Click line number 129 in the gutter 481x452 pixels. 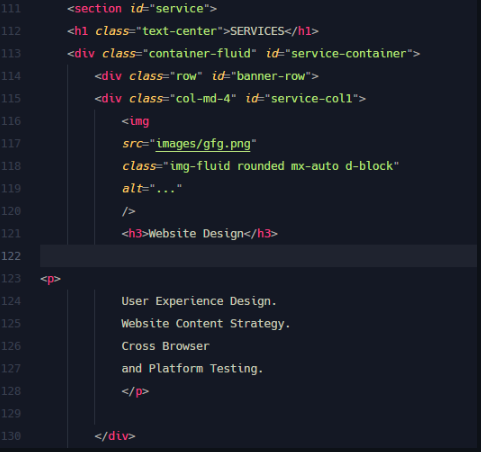click(11, 414)
